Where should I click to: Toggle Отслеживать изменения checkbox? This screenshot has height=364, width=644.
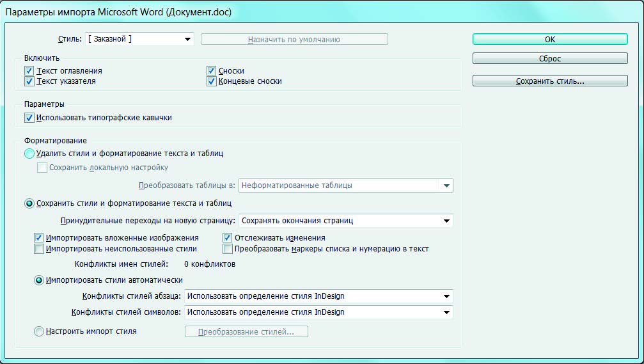(228, 238)
